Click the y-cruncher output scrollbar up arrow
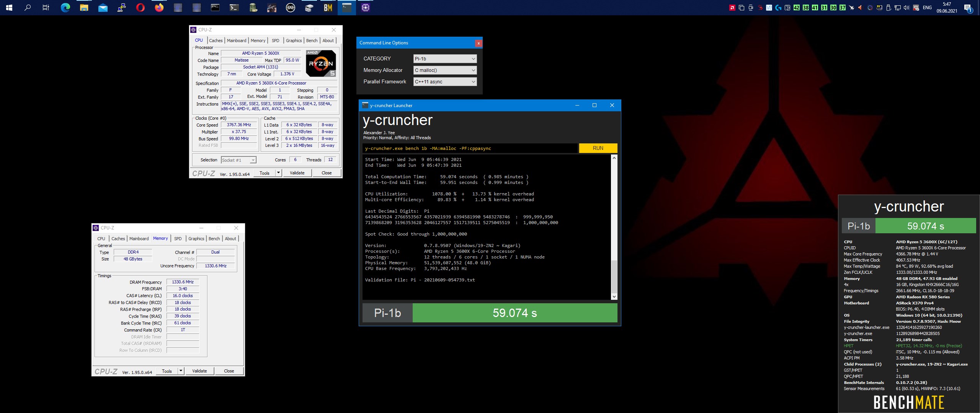Image resolution: width=980 pixels, height=413 pixels. click(614, 158)
